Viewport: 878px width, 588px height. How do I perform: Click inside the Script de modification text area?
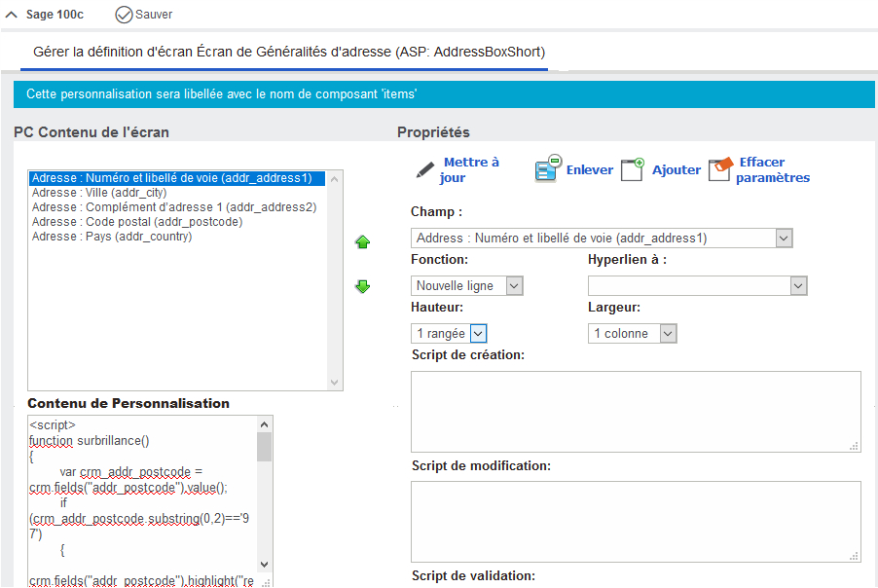click(636, 521)
